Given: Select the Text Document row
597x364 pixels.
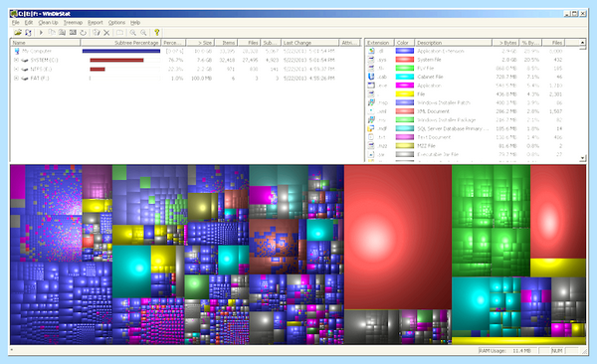Looking at the screenshot, I should click(x=472, y=137).
